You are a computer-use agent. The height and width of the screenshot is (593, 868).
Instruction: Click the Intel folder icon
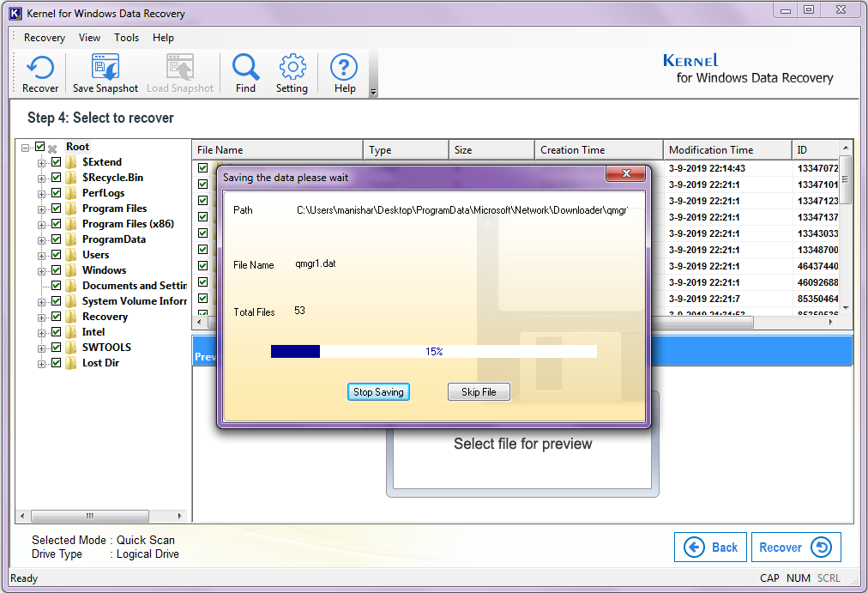71,332
